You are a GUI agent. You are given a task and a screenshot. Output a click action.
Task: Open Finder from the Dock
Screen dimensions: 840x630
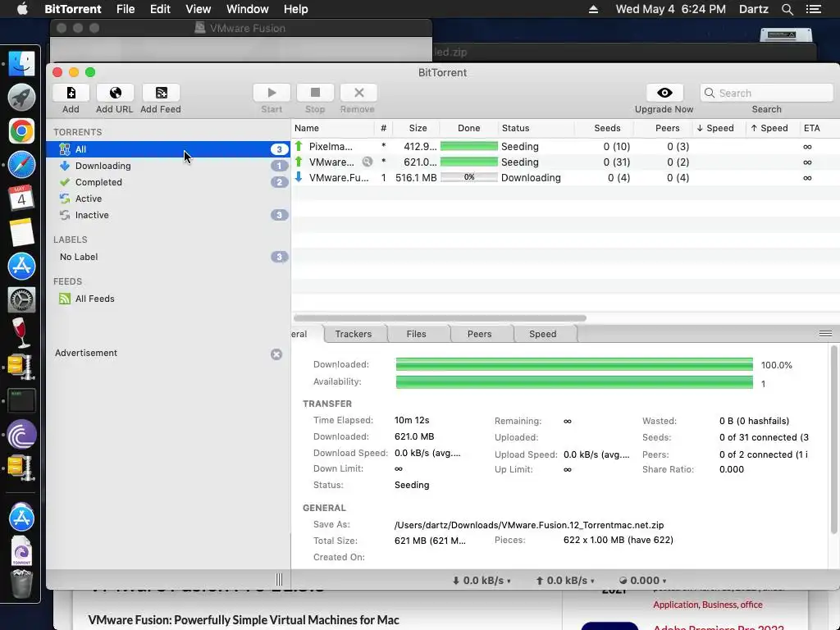click(x=21, y=64)
